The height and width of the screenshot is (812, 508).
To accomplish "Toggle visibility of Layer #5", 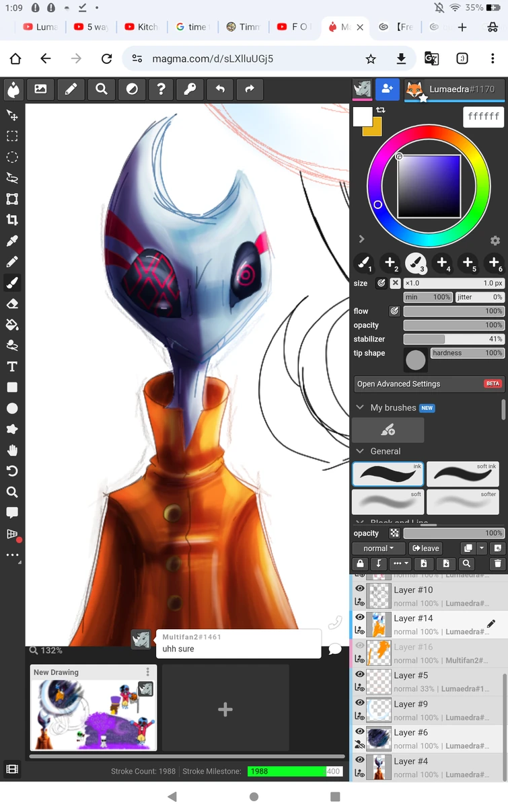I will [x=360, y=674].
